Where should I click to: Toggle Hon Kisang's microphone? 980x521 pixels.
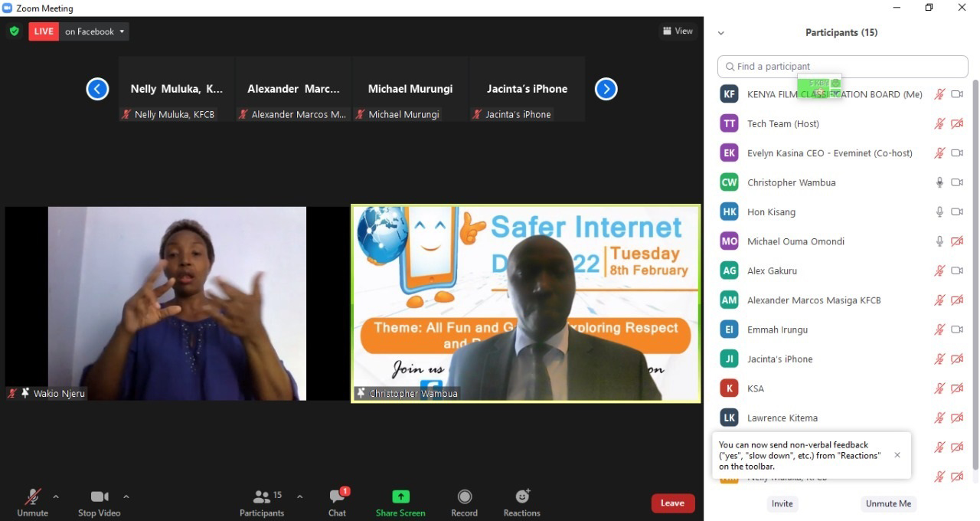[939, 211]
